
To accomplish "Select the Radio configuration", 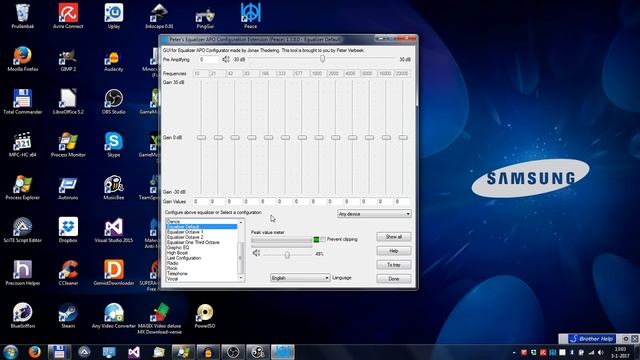I will [x=172, y=263].
